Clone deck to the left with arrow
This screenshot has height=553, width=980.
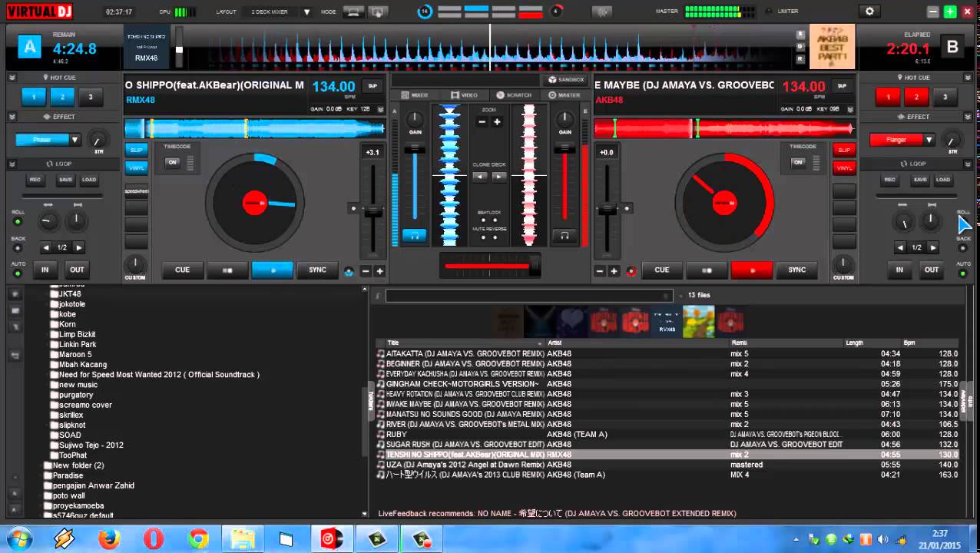tap(480, 177)
